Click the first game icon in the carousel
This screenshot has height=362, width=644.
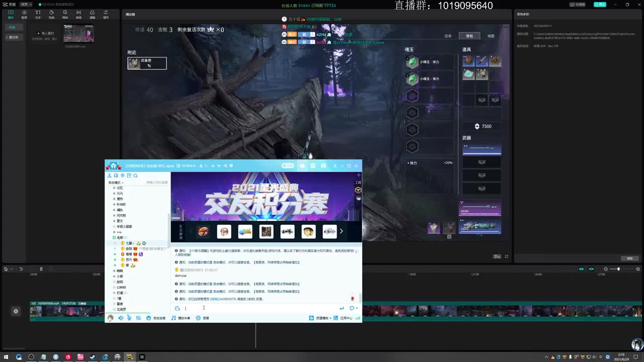click(203, 231)
